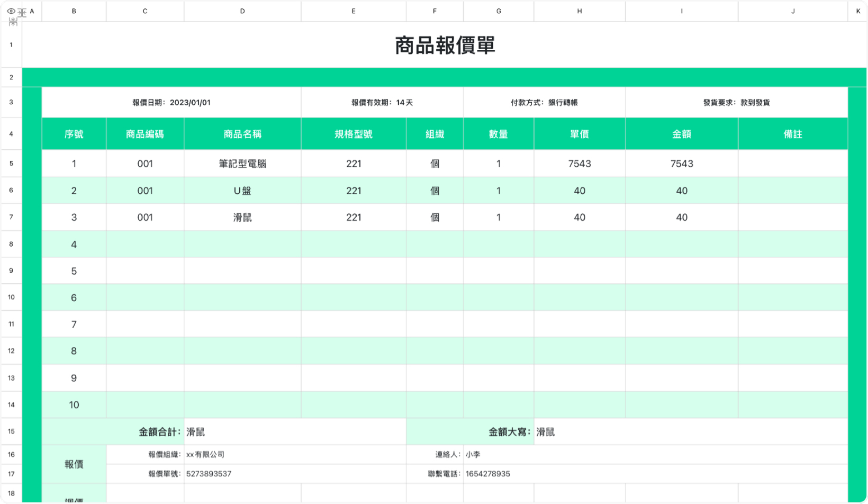868x504 pixels.
Task: Select quote number 5273893537
Action: click(x=295, y=474)
